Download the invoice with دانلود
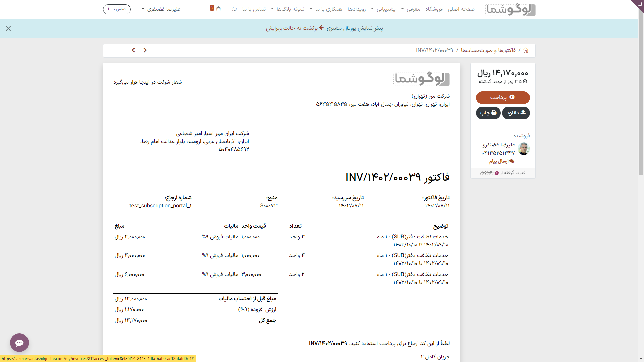Viewport: 644px width, 362px height. coord(516,113)
